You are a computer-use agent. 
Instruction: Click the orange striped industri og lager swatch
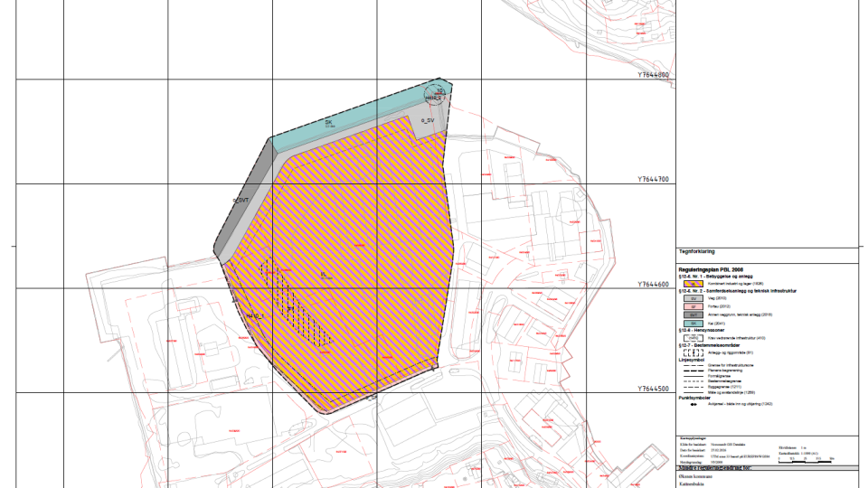693,283
